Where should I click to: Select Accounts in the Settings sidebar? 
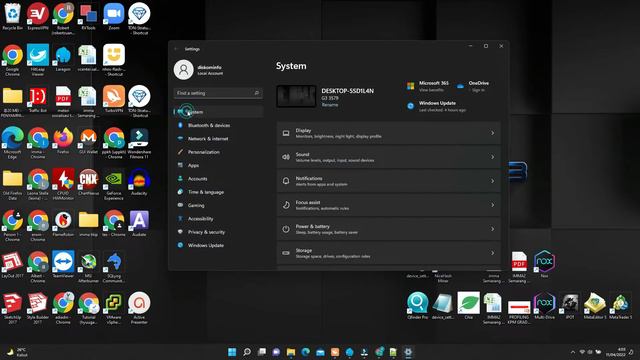219,179
